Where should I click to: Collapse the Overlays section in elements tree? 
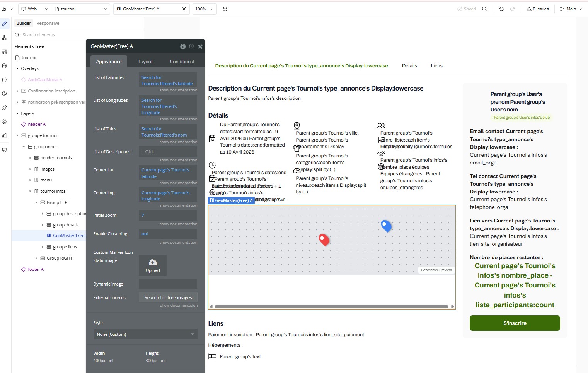coord(17,68)
